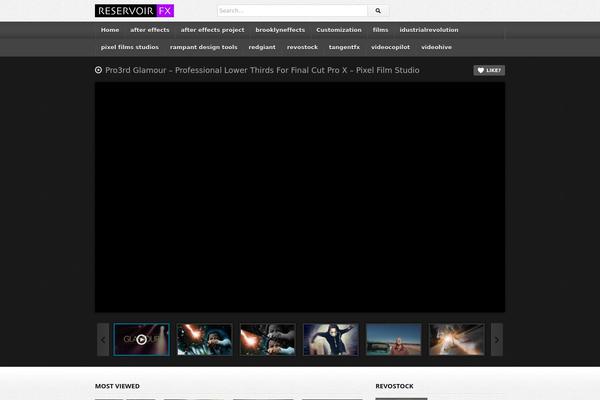Image resolution: width=600 pixels, height=400 pixels.
Task: Play the Glamour thumbnail video
Action: (x=142, y=340)
